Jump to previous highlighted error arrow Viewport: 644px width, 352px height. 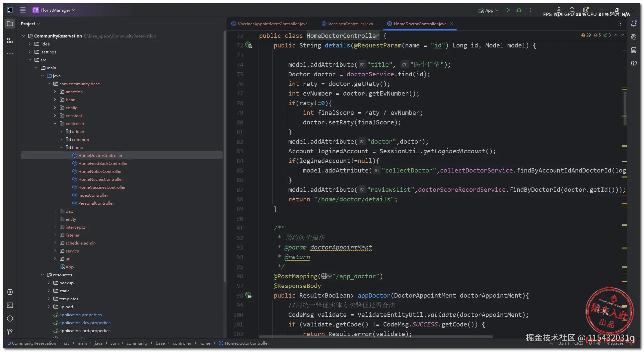[616, 35]
